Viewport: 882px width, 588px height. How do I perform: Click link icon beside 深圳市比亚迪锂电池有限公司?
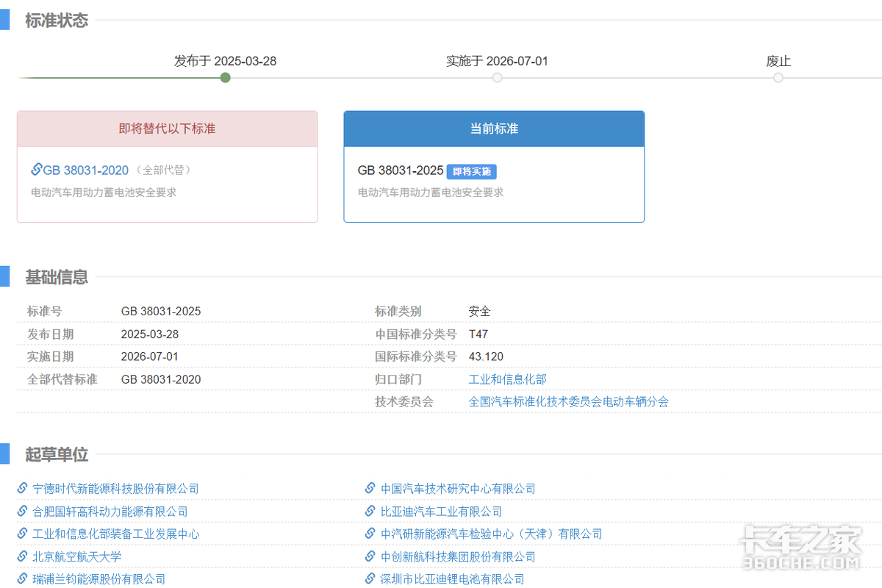click(x=370, y=579)
